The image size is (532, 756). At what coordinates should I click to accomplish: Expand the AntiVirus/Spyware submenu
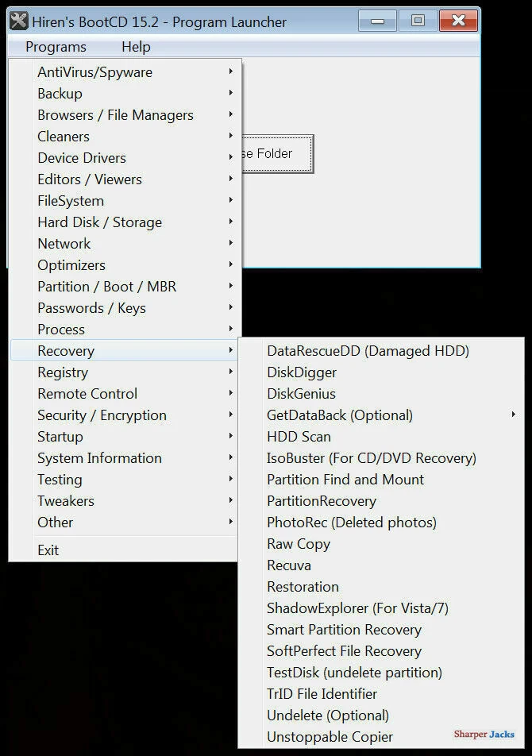(125, 71)
